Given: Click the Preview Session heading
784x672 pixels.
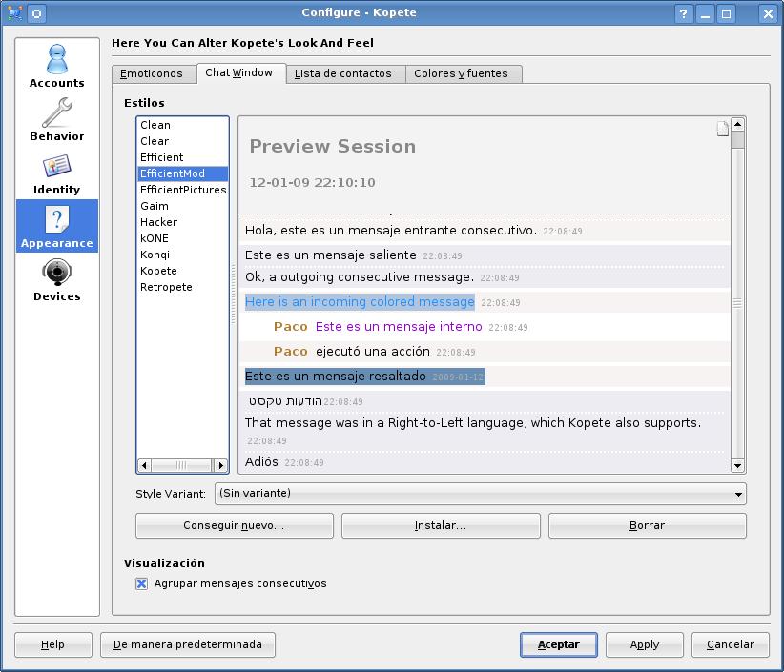Looking at the screenshot, I should (333, 147).
